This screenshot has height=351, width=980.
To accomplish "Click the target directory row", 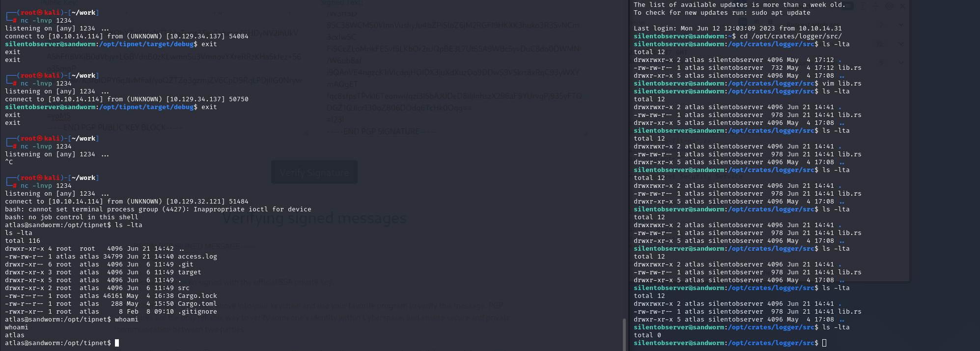I will pyautogui.click(x=103, y=272).
